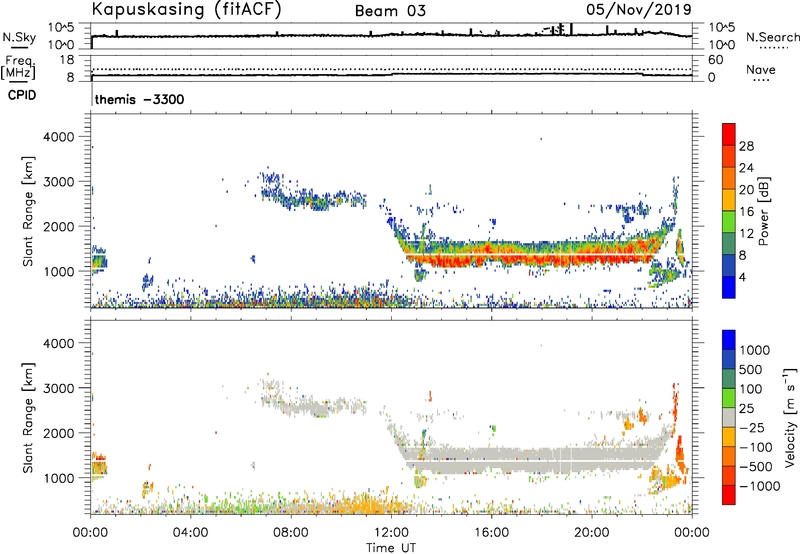Click the 'CPID' label
The image size is (800, 554).
(x=22, y=95)
